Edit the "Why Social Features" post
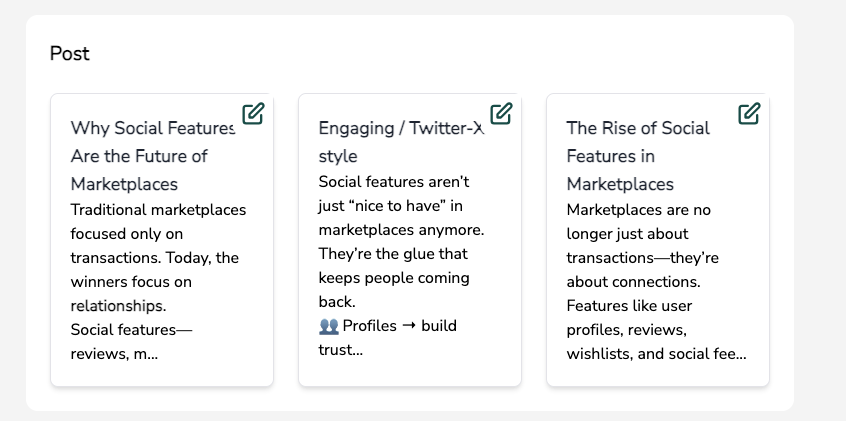The height and width of the screenshot is (421, 846). pyautogui.click(x=253, y=114)
